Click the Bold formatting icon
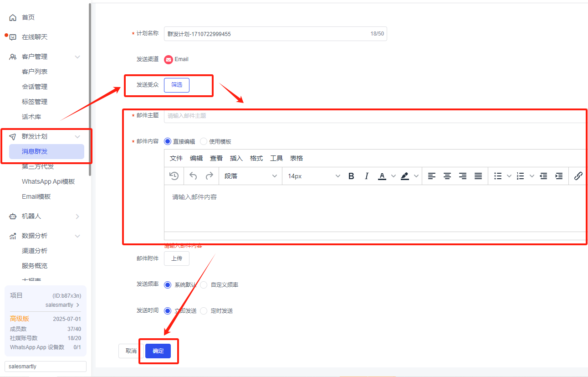 click(351, 176)
